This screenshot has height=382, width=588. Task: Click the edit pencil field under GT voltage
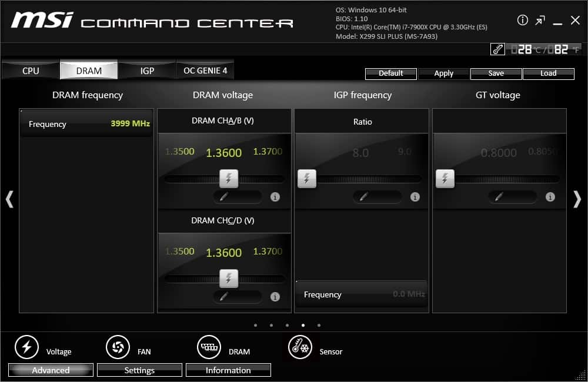click(x=512, y=197)
